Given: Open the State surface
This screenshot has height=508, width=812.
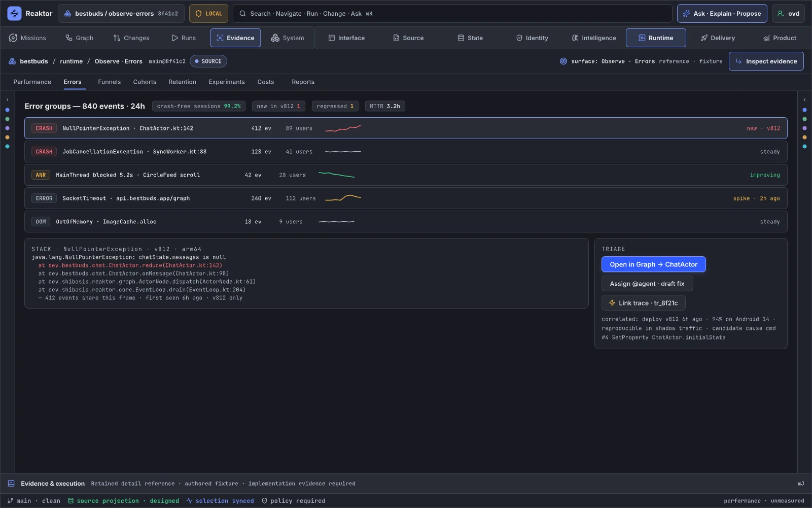Looking at the screenshot, I should pos(470,38).
